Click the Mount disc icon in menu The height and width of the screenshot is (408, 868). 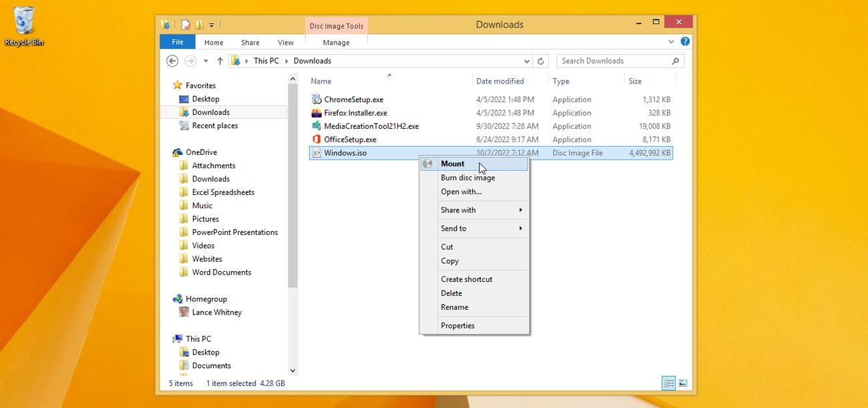(427, 164)
